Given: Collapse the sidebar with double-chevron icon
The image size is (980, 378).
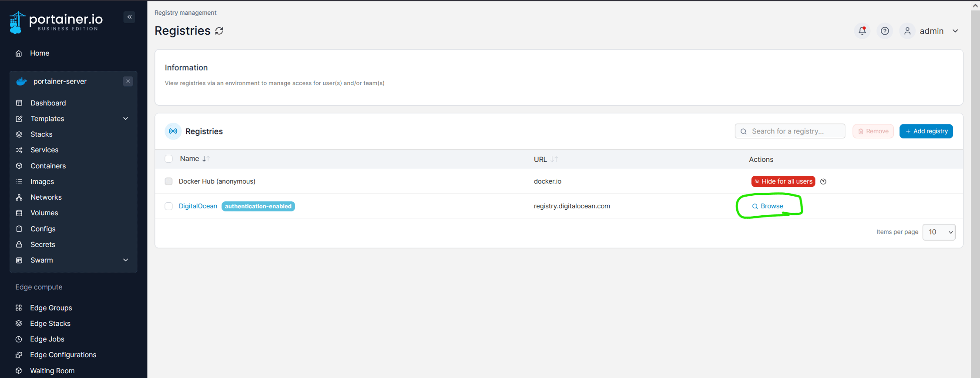Looking at the screenshot, I should 129,17.
